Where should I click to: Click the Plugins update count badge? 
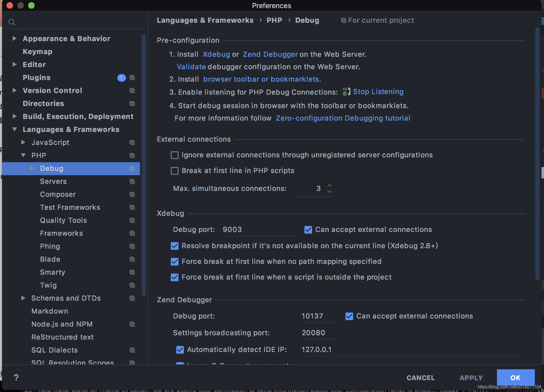pos(121,78)
